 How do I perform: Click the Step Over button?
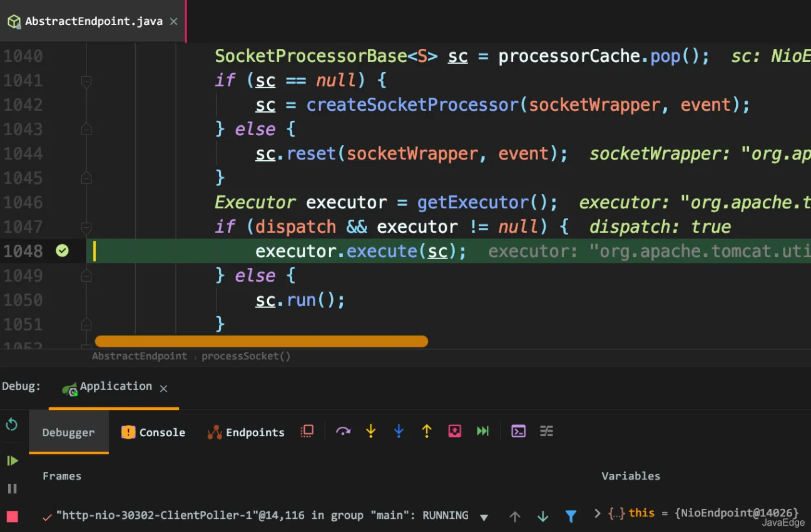pos(343,431)
